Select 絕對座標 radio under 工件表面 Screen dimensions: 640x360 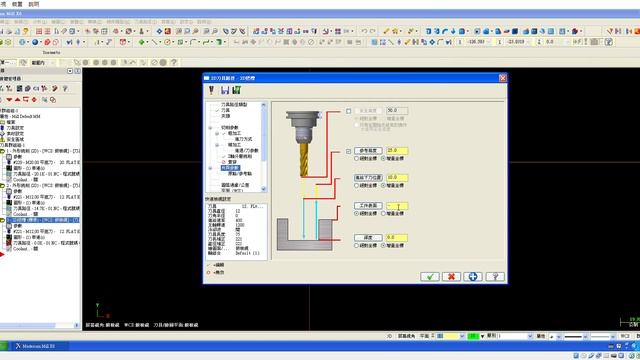[x=356, y=213]
